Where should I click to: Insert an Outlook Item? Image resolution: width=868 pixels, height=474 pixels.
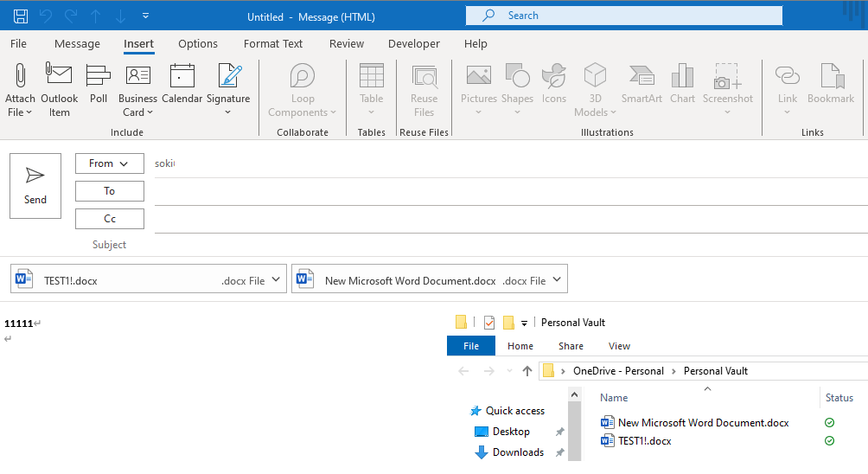click(x=60, y=90)
